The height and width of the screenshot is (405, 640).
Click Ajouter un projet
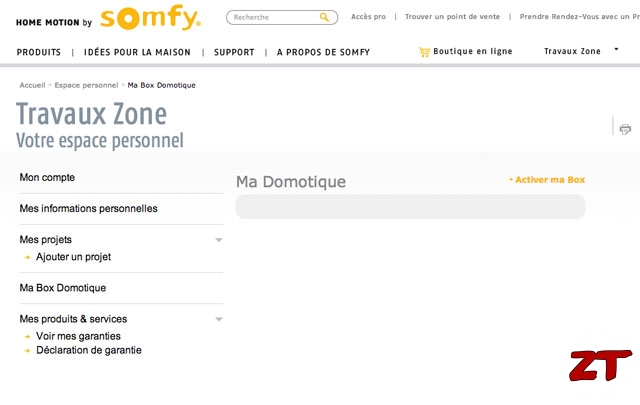click(x=73, y=257)
